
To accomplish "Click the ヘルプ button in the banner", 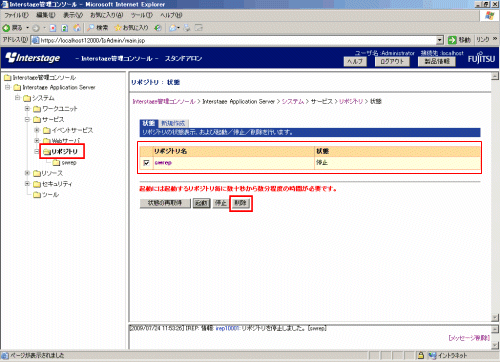I will (355, 62).
